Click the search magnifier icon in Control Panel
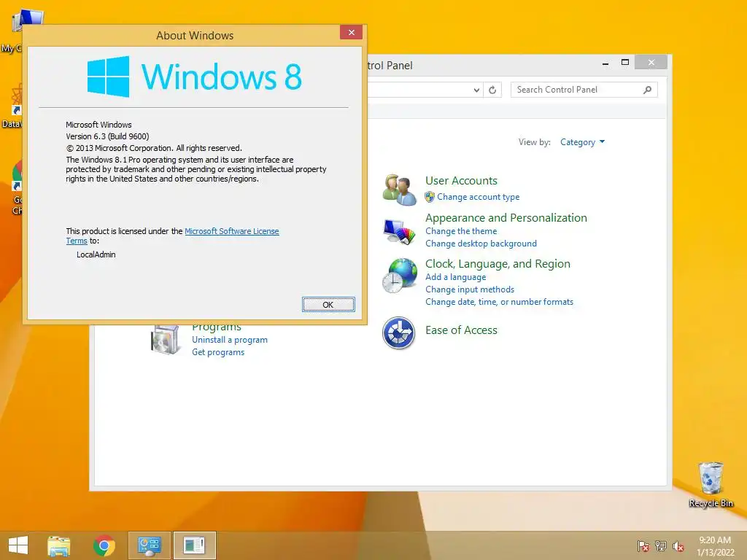The height and width of the screenshot is (560, 747). coord(647,90)
